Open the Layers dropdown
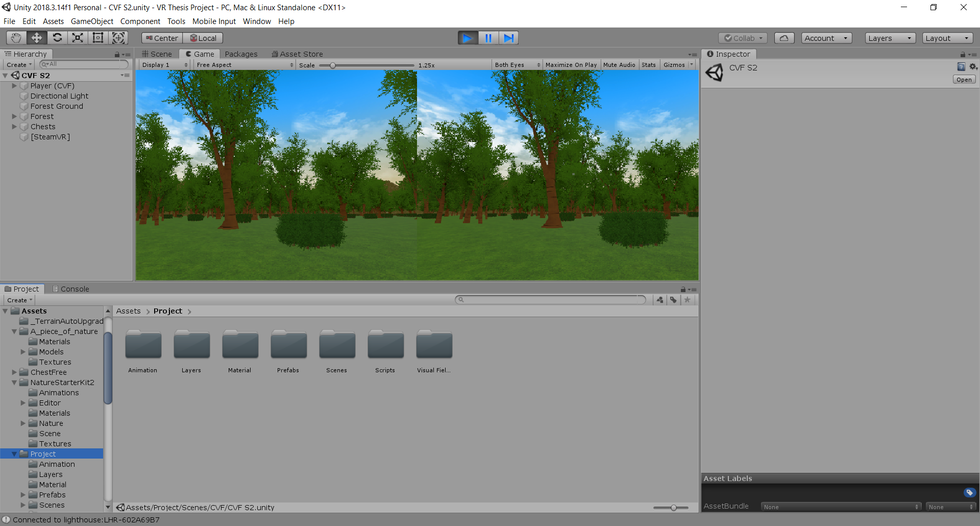 click(x=890, y=38)
